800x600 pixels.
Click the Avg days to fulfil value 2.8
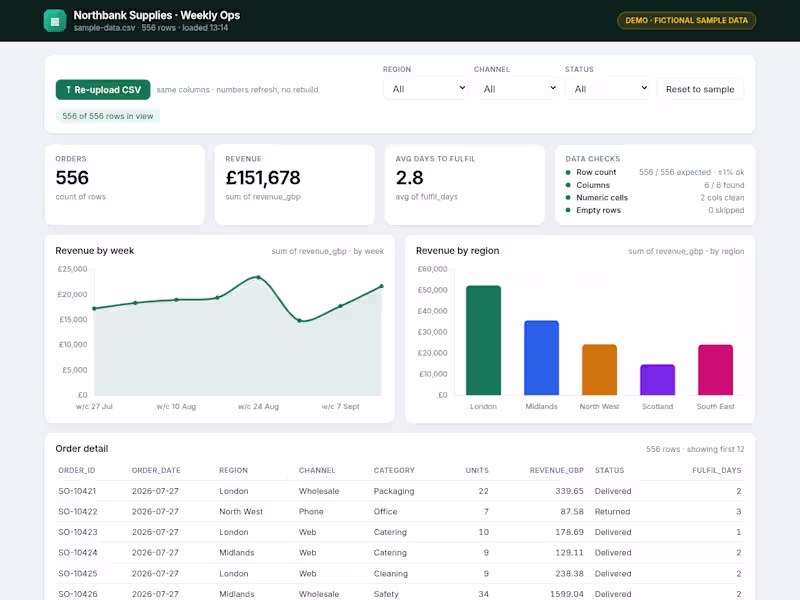[x=409, y=178]
